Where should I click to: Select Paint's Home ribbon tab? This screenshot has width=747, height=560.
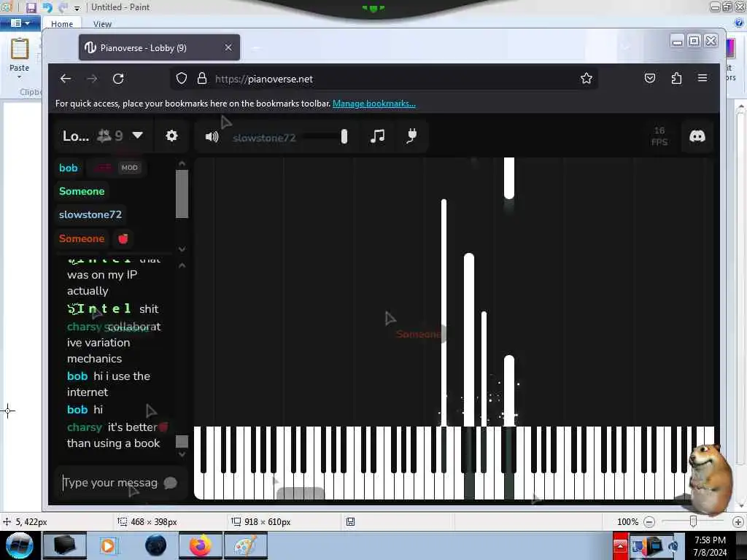(x=62, y=24)
